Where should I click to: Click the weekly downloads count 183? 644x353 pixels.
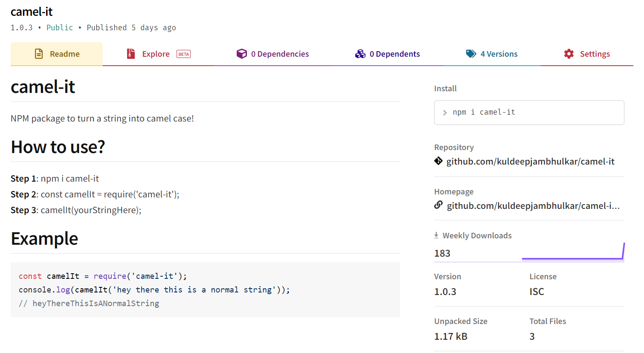442,253
